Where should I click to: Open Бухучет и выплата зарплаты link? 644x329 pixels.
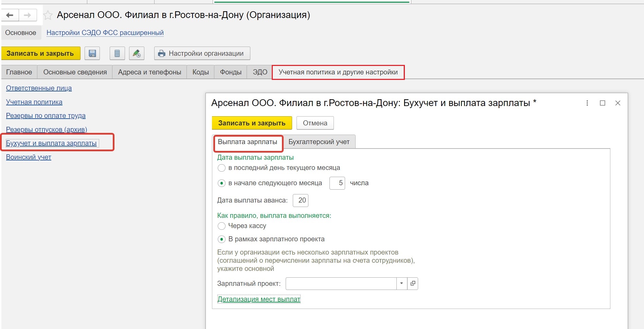(x=51, y=143)
